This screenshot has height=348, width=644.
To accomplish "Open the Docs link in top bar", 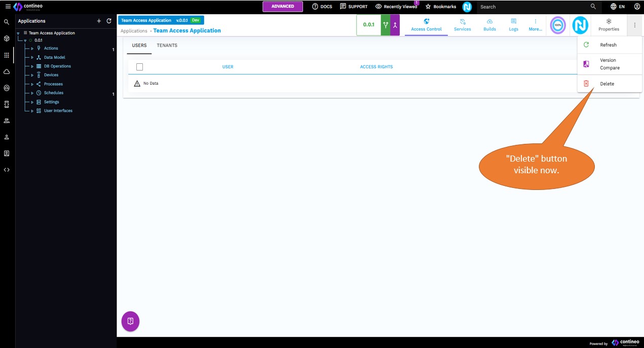I will coord(322,7).
